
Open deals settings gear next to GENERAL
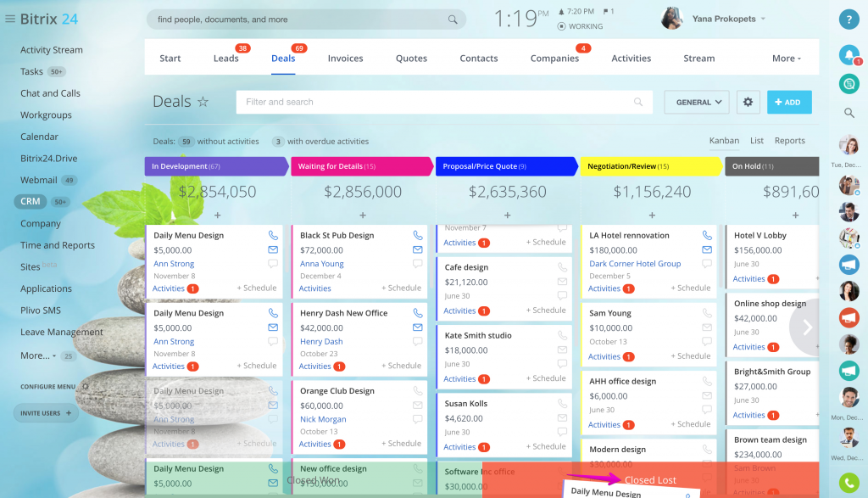point(748,102)
